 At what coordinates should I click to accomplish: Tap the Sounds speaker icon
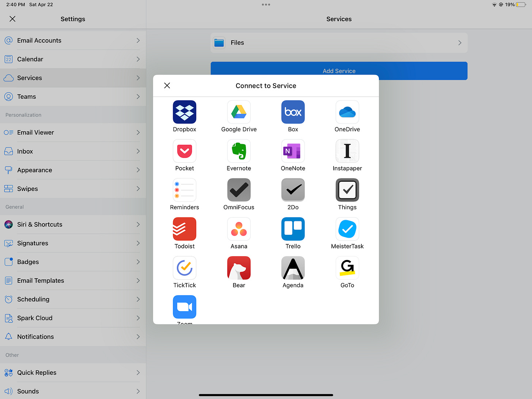pos(9,391)
